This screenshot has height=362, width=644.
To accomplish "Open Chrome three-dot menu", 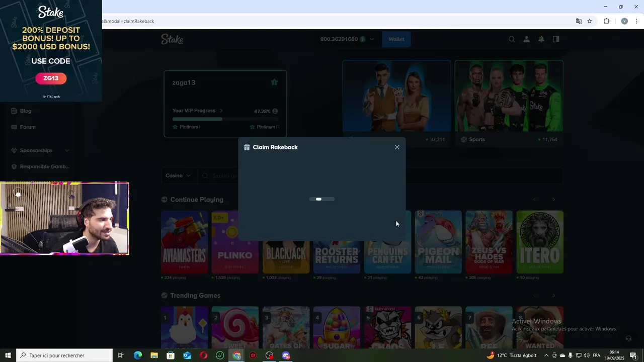I will 637,21.
